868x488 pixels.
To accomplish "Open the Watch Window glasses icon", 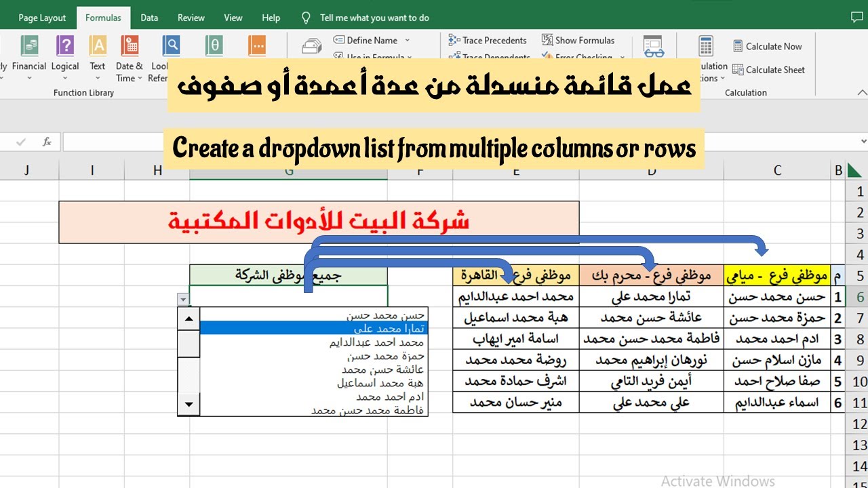I will 654,46.
